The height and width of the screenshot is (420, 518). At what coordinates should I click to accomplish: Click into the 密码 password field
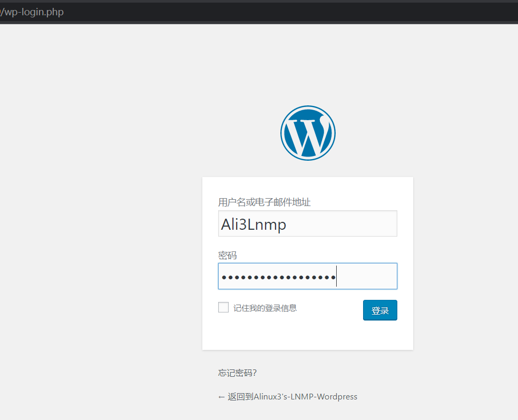pyautogui.click(x=308, y=276)
